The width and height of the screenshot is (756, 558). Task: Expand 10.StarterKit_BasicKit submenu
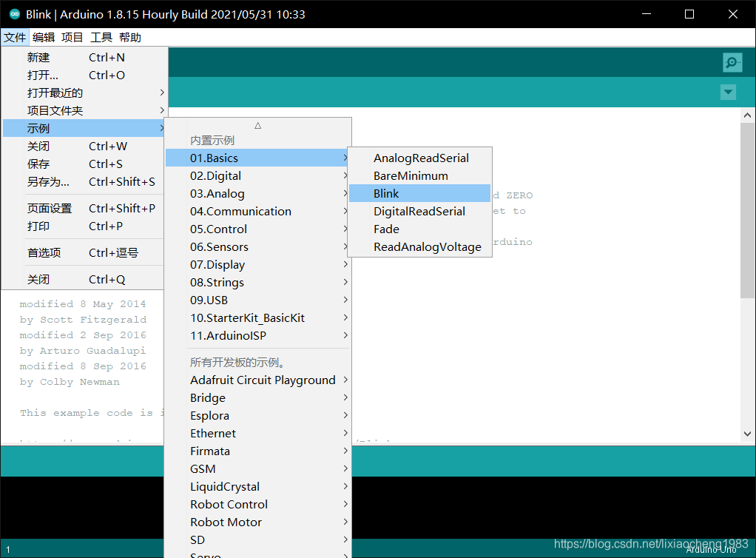pos(257,317)
